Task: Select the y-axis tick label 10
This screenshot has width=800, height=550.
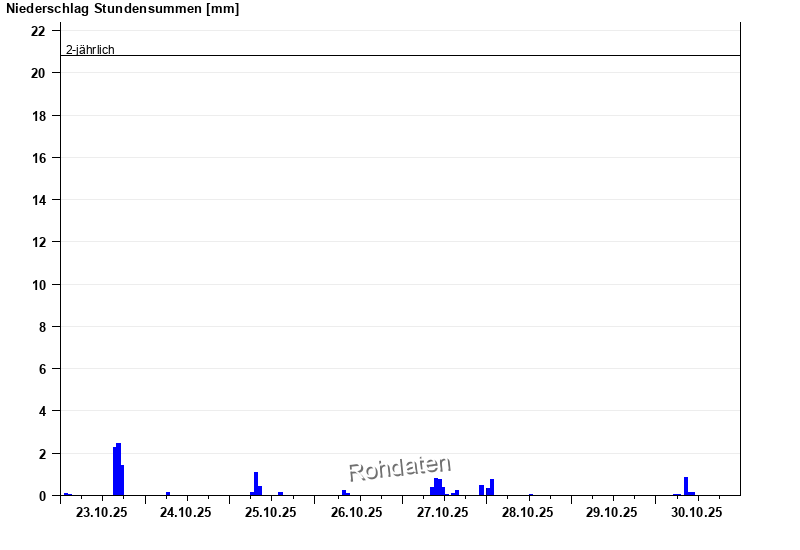Action: click(38, 285)
